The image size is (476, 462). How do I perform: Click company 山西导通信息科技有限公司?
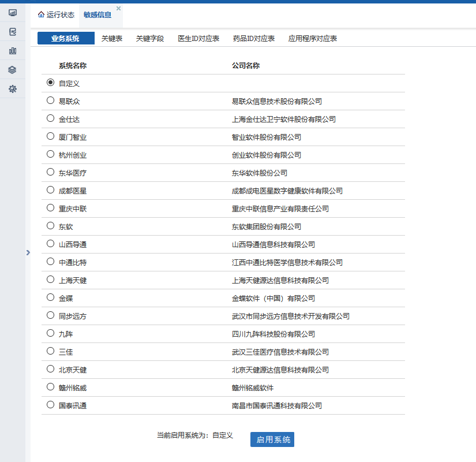pos(273,245)
